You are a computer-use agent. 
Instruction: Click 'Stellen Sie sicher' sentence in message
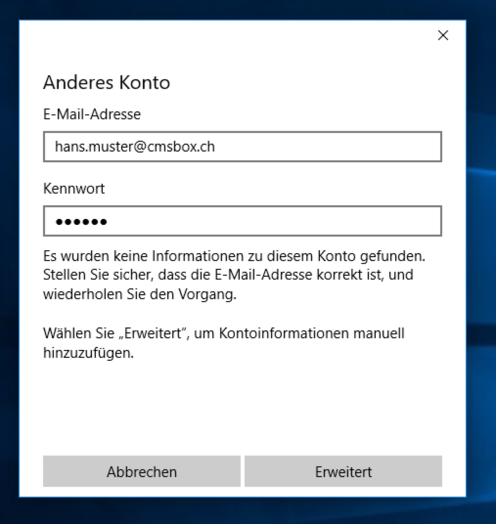228,275
